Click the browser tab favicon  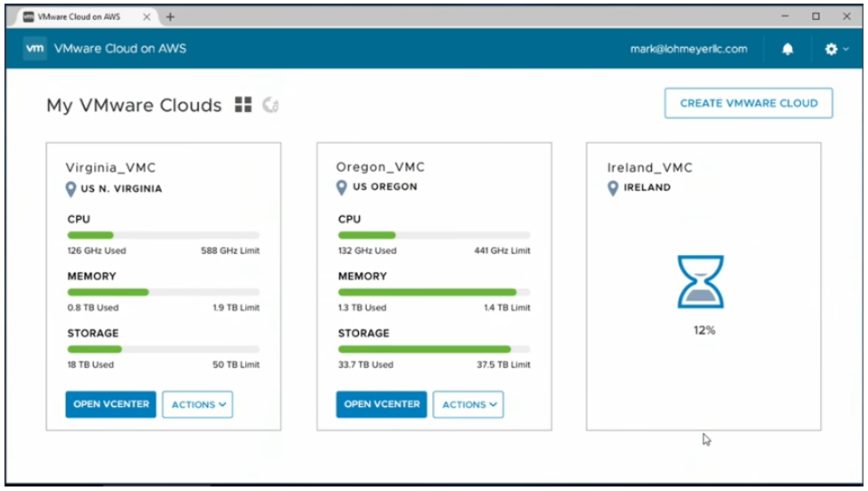pyautogui.click(x=29, y=16)
